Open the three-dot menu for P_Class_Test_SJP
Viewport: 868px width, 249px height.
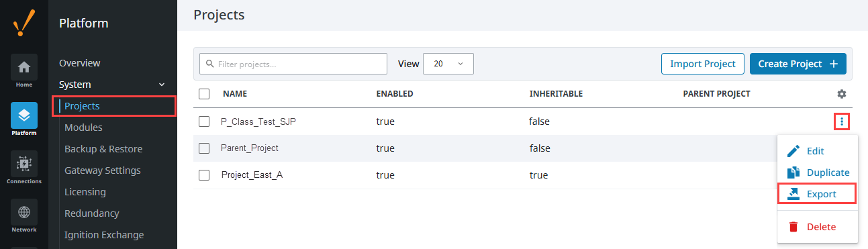[x=842, y=121]
